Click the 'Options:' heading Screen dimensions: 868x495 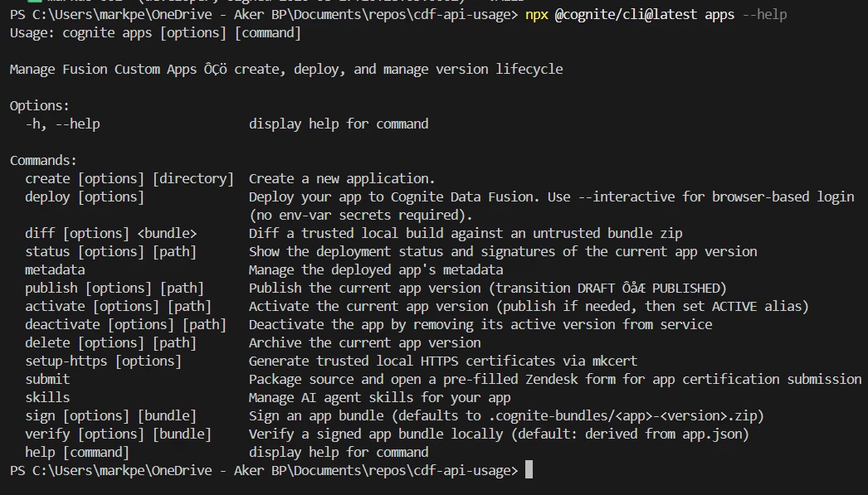40,106
